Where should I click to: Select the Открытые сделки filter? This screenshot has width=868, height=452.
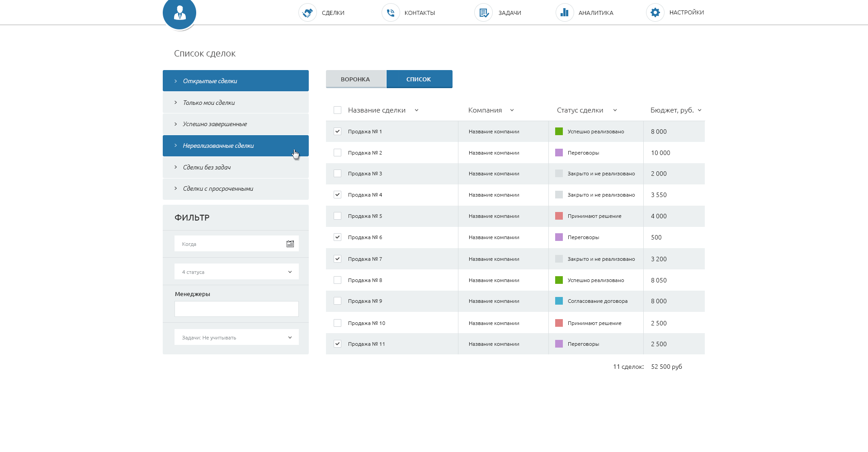pyautogui.click(x=236, y=80)
